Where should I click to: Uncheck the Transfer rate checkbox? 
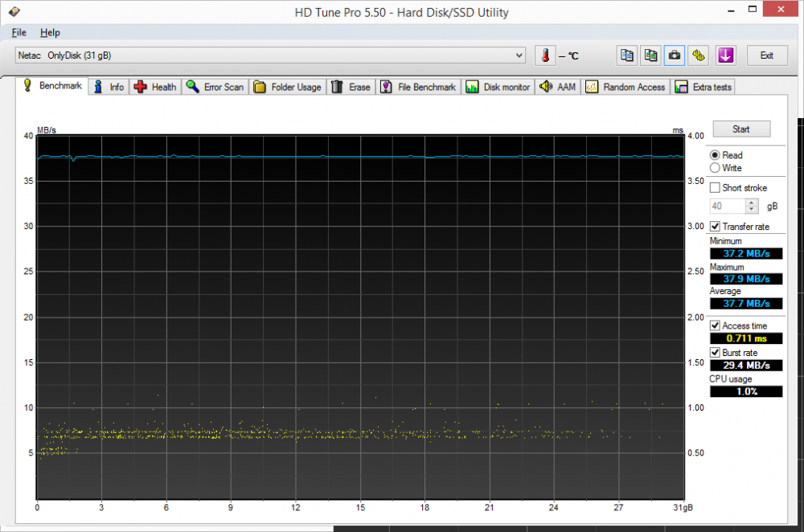coord(715,227)
